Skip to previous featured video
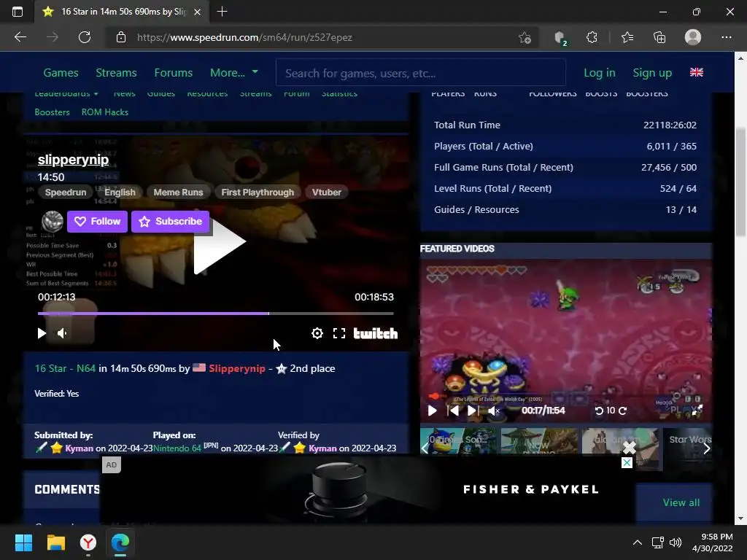747x560 pixels. (453, 411)
